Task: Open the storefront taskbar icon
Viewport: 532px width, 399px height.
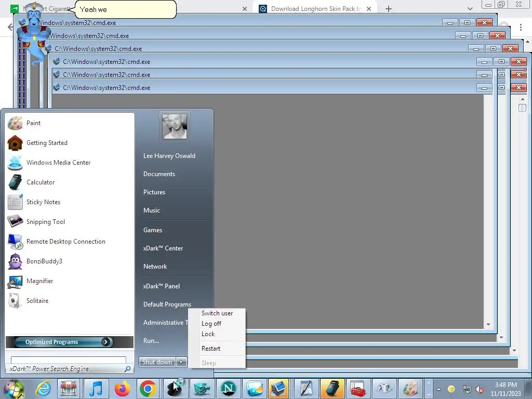Action: pos(69,389)
